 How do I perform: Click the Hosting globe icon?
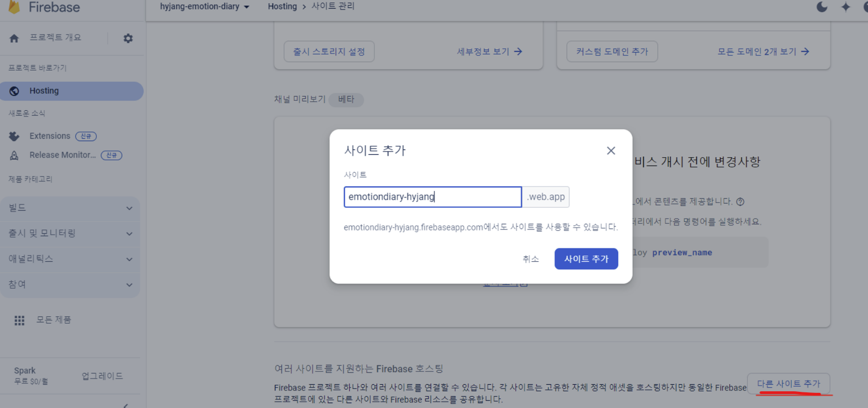[x=15, y=91]
